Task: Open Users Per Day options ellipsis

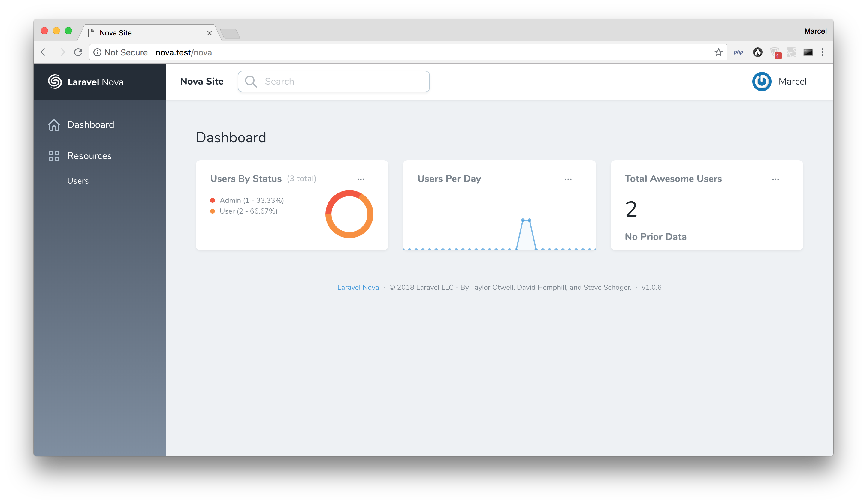Action: [568, 179]
